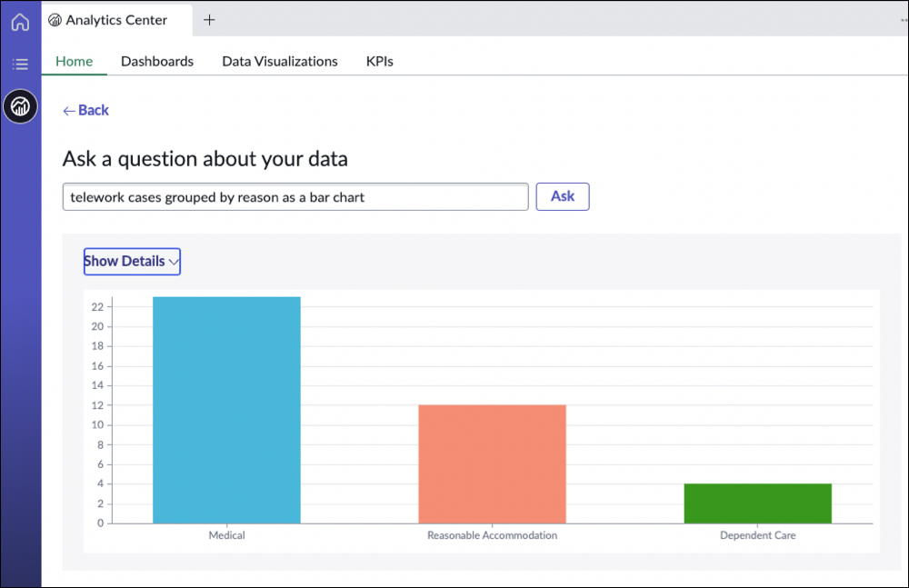
Task: Switch to the KPIs tab
Action: point(379,62)
